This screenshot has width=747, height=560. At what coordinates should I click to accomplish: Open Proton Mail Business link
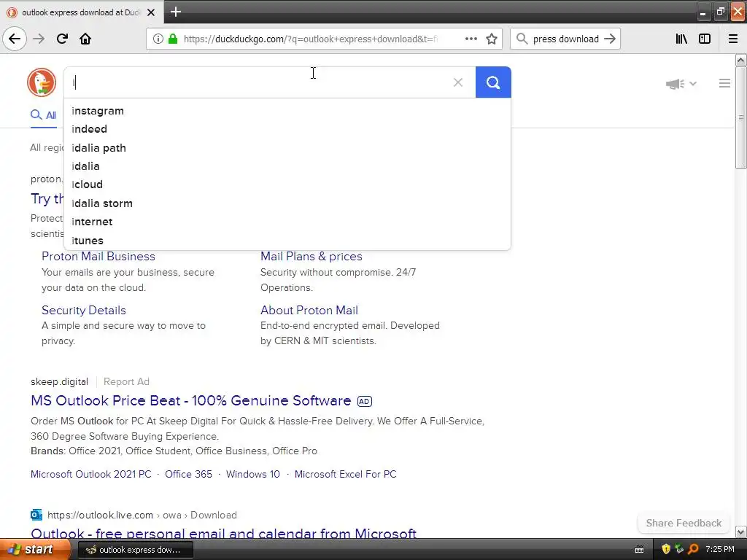(98, 256)
